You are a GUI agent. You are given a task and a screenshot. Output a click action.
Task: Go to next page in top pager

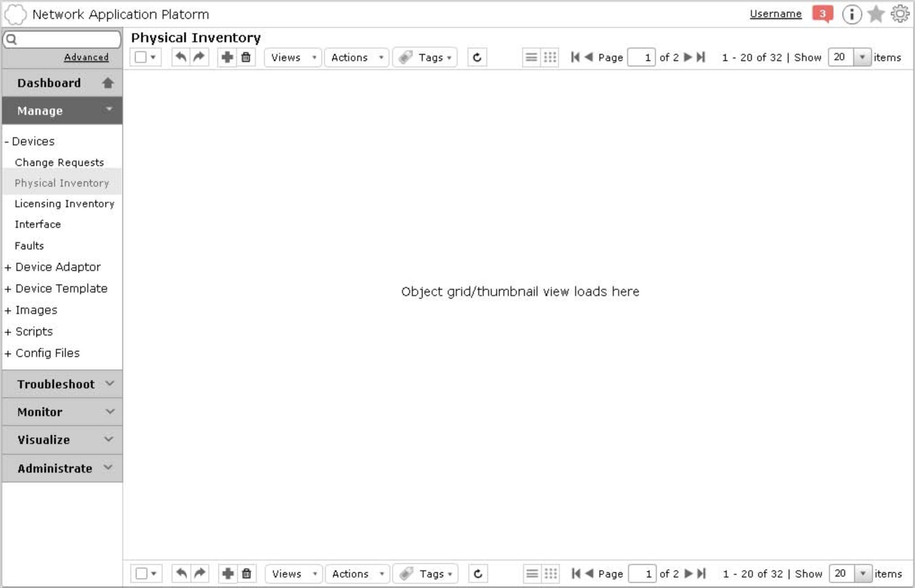[688, 57]
